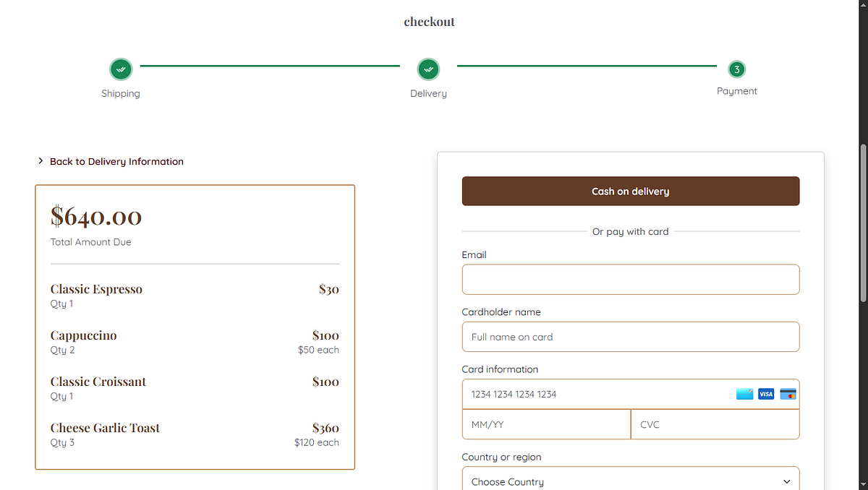The image size is (868, 490).
Task: Click the CVC security code field
Action: pyautogui.click(x=715, y=424)
